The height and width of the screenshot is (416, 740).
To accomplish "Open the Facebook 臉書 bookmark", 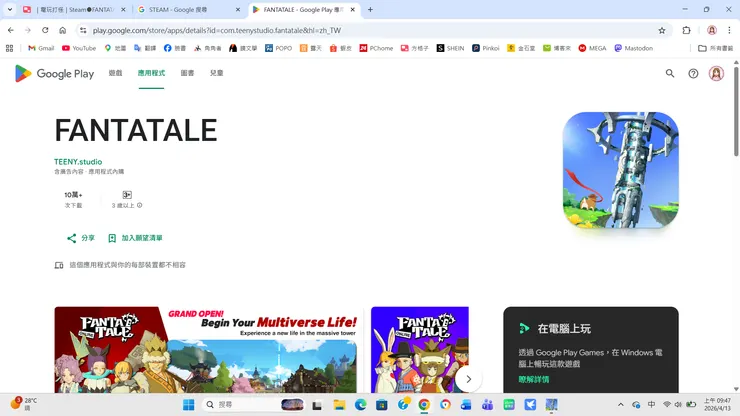I will pyautogui.click(x=175, y=48).
